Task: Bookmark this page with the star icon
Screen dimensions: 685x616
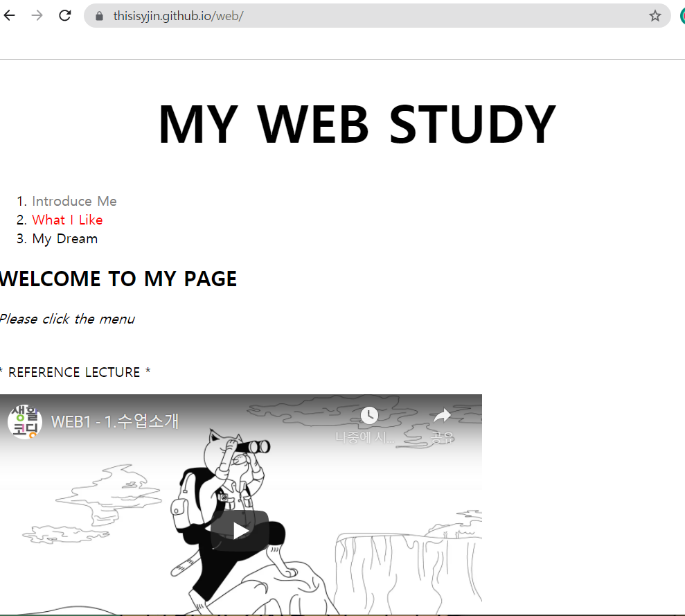Action: pyautogui.click(x=655, y=16)
